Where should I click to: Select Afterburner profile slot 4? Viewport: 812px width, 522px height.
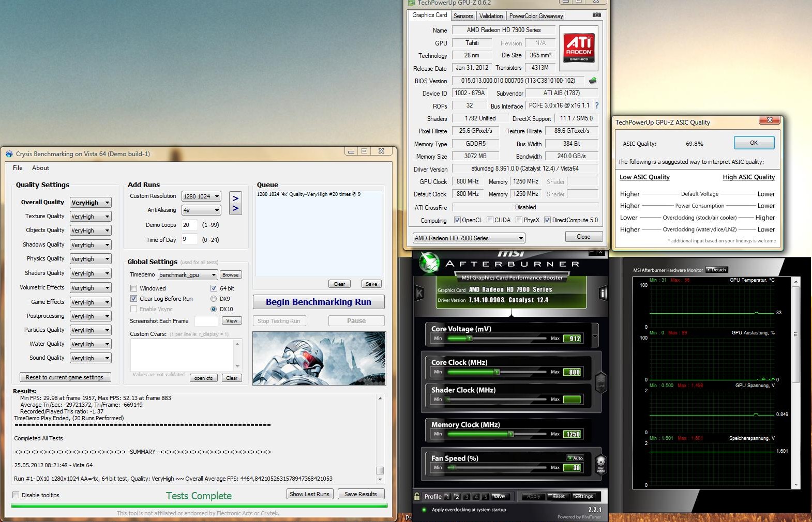(x=476, y=497)
